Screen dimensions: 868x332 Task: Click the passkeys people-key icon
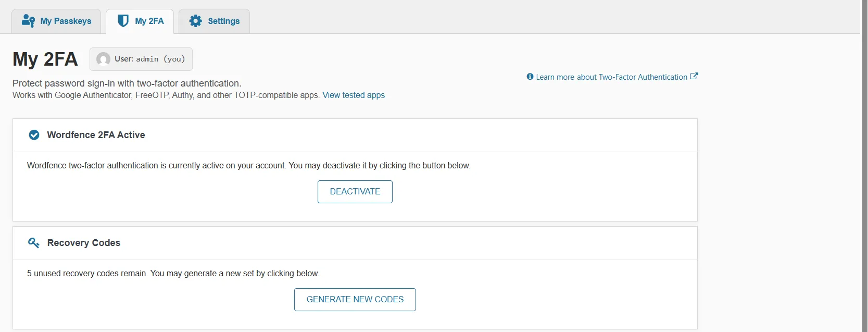click(x=28, y=21)
